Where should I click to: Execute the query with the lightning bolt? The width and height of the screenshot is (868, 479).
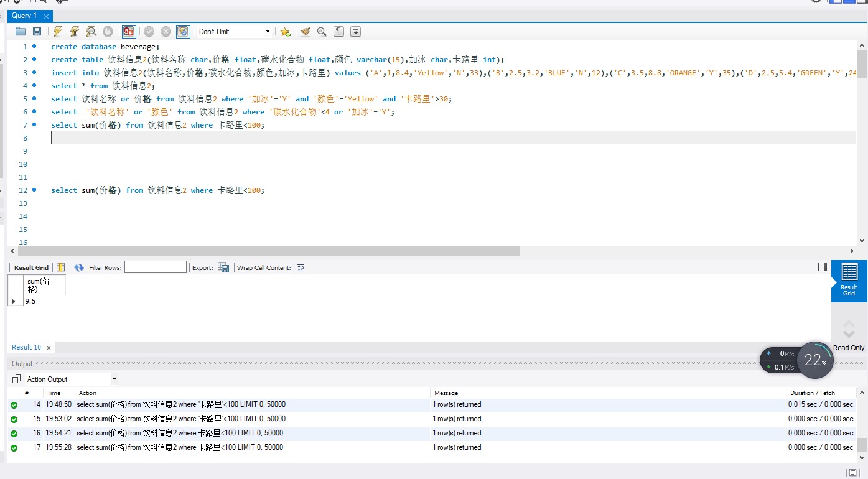point(58,32)
